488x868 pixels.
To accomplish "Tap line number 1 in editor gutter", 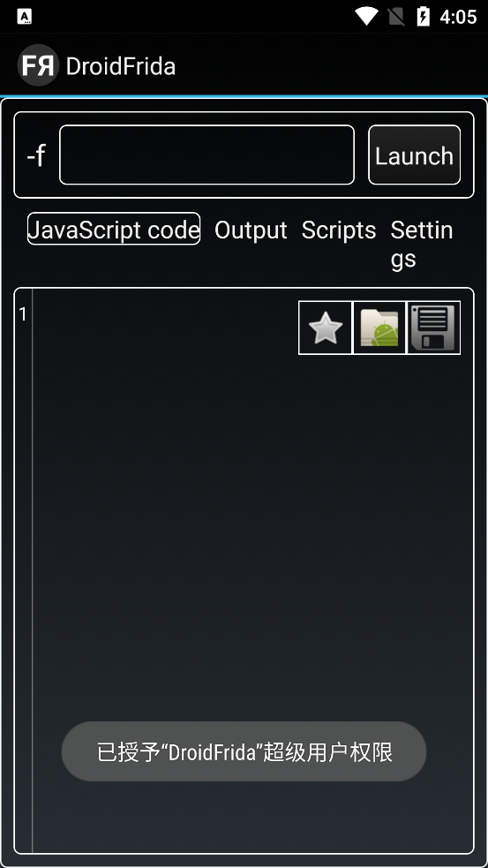I will [23, 314].
